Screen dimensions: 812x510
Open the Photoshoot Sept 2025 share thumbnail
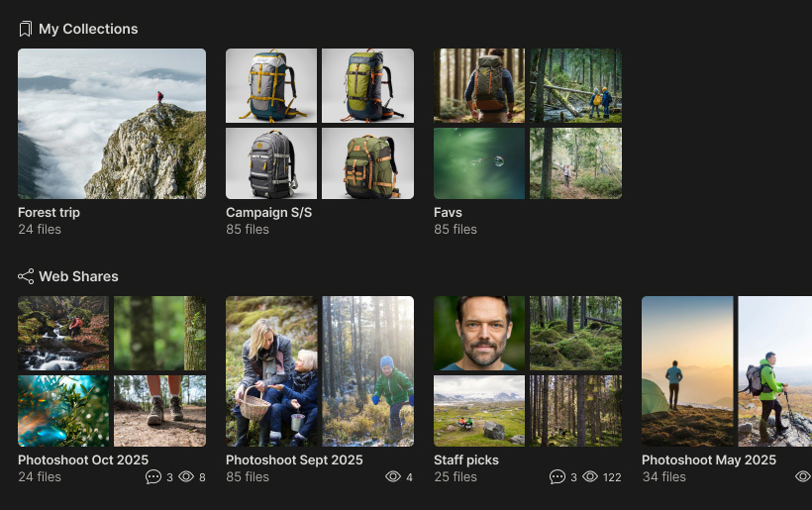coord(320,371)
